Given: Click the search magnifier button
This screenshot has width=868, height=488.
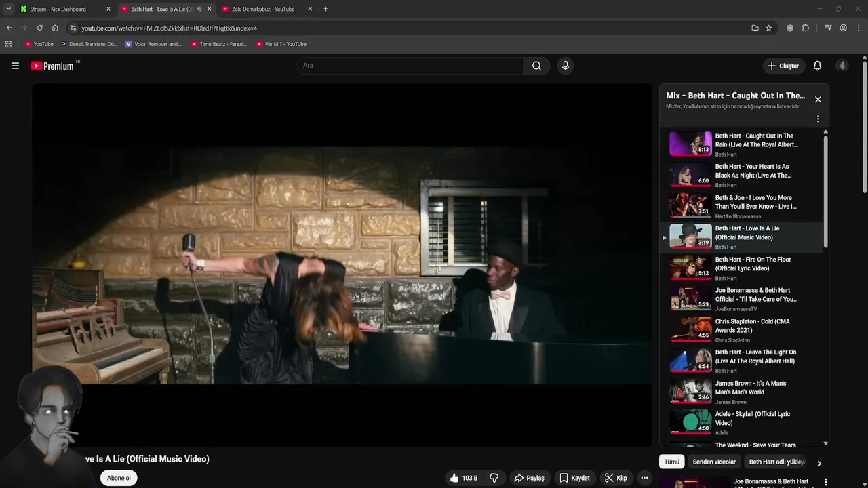Looking at the screenshot, I should (x=536, y=66).
